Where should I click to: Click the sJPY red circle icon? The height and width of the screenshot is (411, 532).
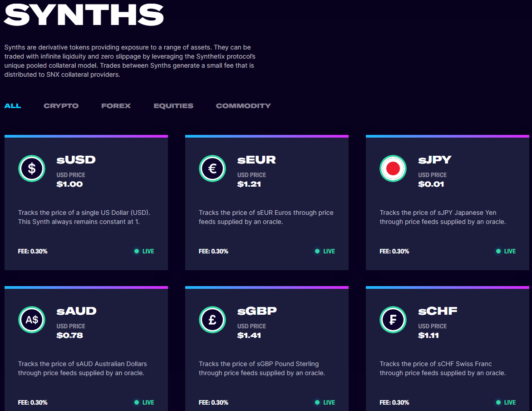click(x=393, y=168)
